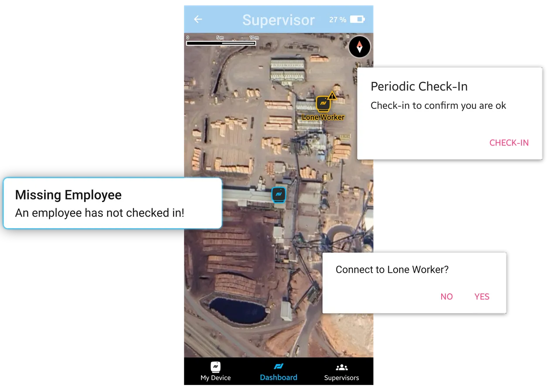Select the Lone Worker marker with warning badge
Image resolution: width=558 pixels, height=392 pixels.
click(x=323, y=104)
